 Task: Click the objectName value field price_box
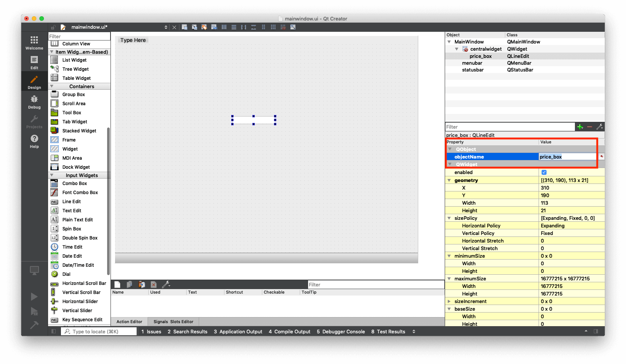[x=567, y=157]
